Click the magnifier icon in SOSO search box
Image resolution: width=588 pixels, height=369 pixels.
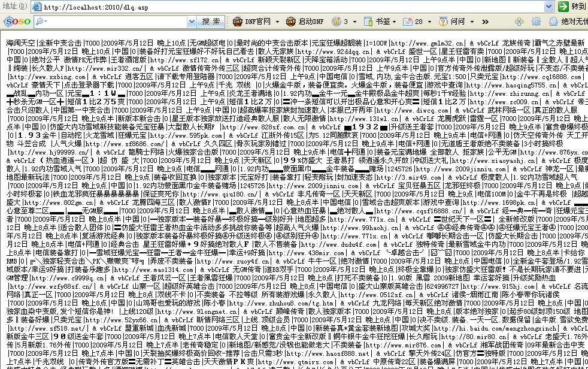pos(40,22)
